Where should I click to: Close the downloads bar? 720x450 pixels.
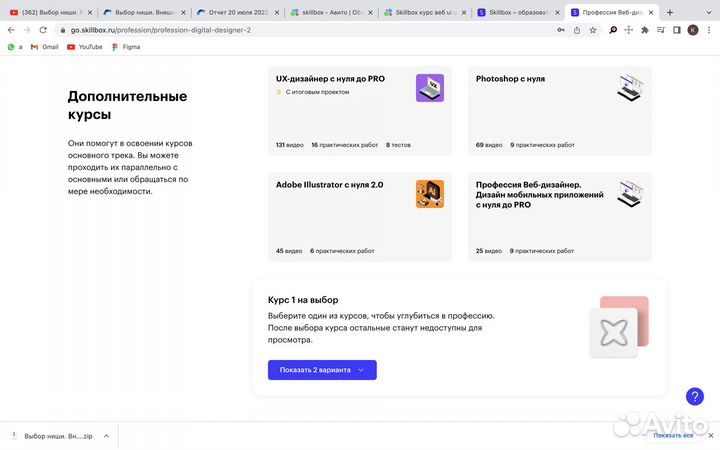coord(711,435)
